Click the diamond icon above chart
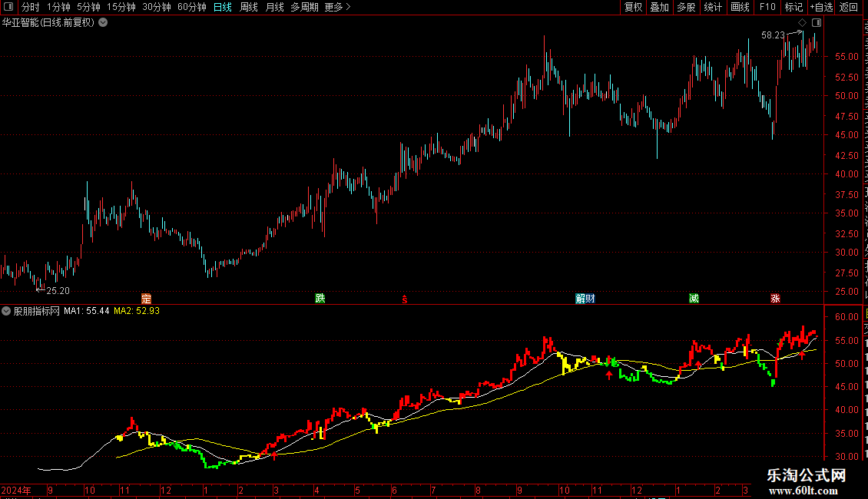868x499 pixels. tap(802, 23)
